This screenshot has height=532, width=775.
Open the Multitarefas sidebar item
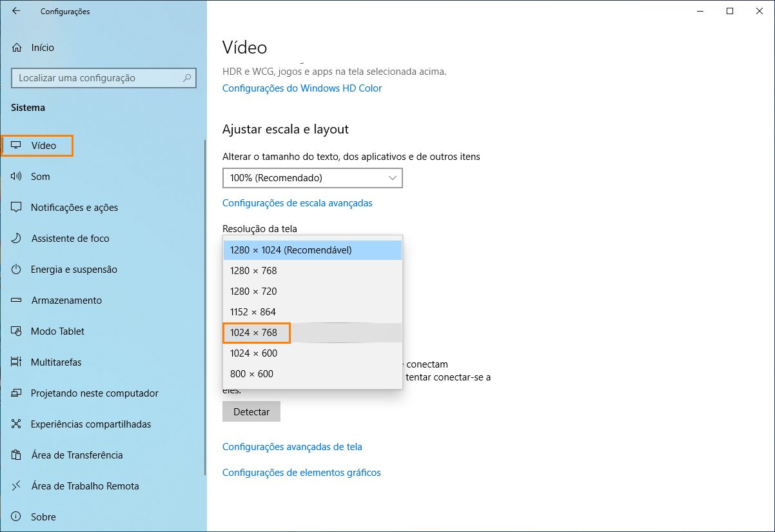pos(56,362)
